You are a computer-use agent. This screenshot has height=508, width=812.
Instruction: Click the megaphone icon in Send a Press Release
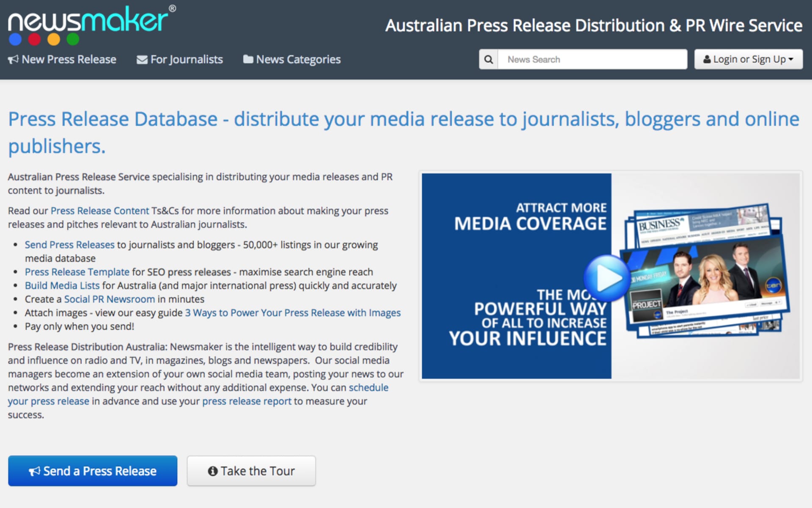coord(34,471)
